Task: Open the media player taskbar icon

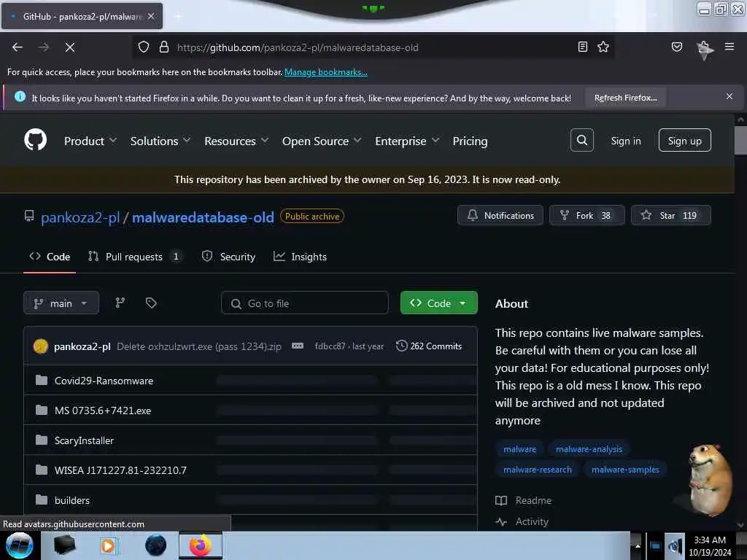Action: click(109, 545)
